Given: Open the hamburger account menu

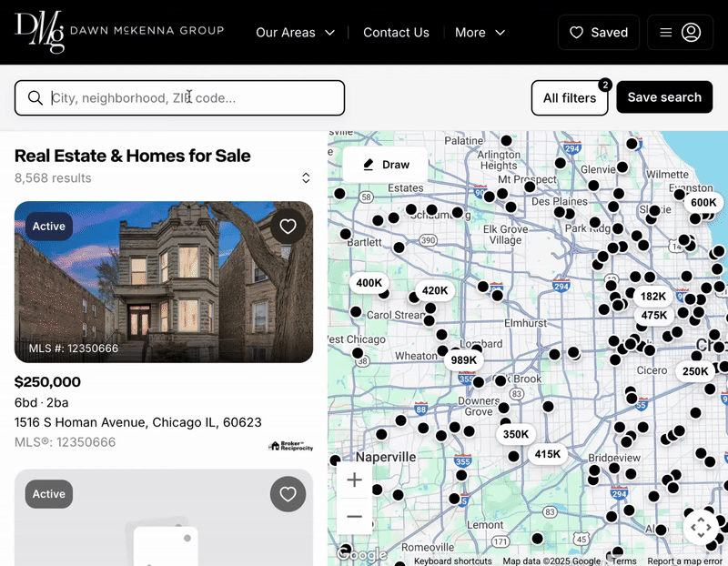Looking at the screenshot, I should point(680,32).
